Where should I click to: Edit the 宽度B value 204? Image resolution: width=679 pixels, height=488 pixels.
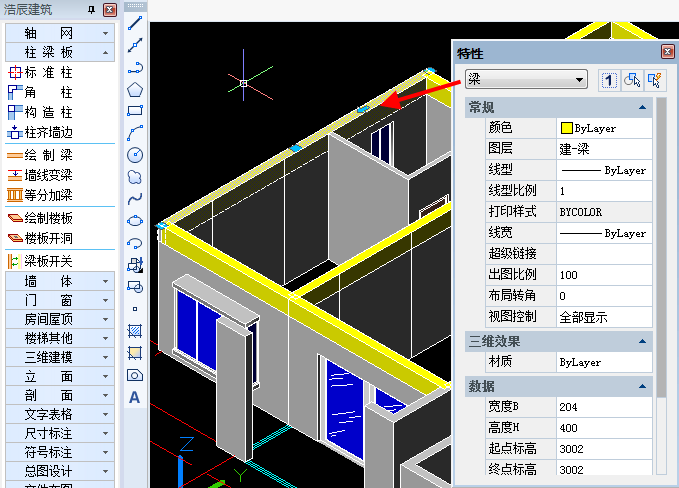(x=604, y=407)
